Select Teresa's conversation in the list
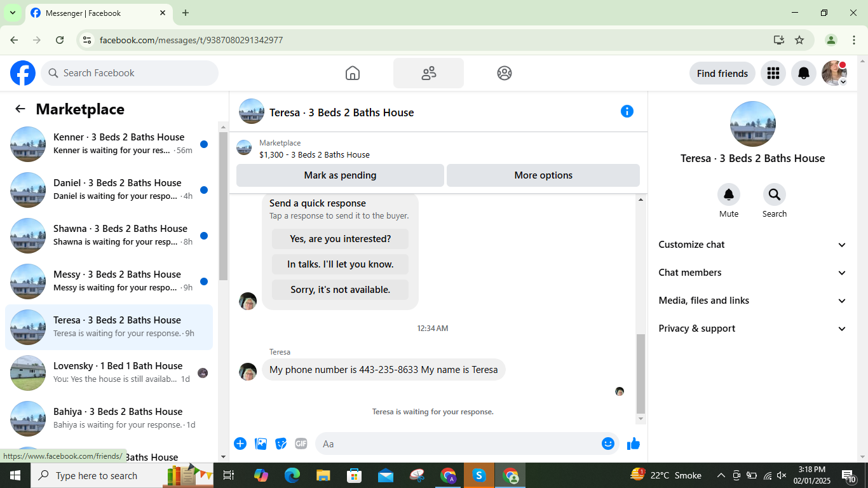 109,327
